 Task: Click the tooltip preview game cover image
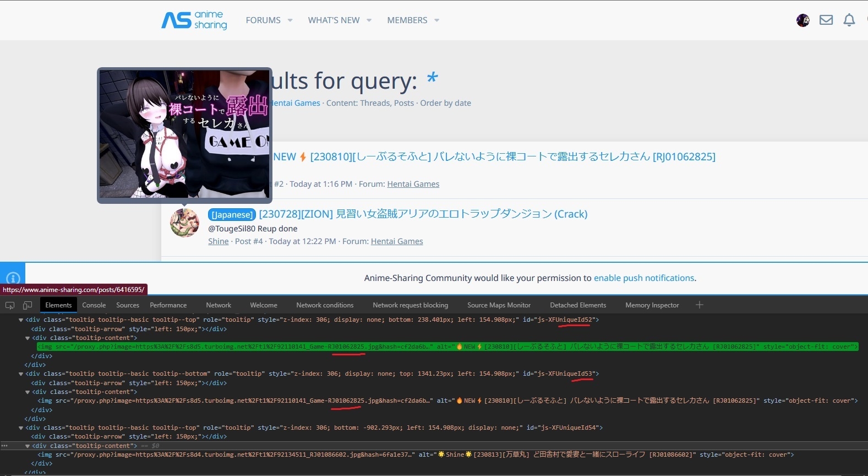(184, 134)
